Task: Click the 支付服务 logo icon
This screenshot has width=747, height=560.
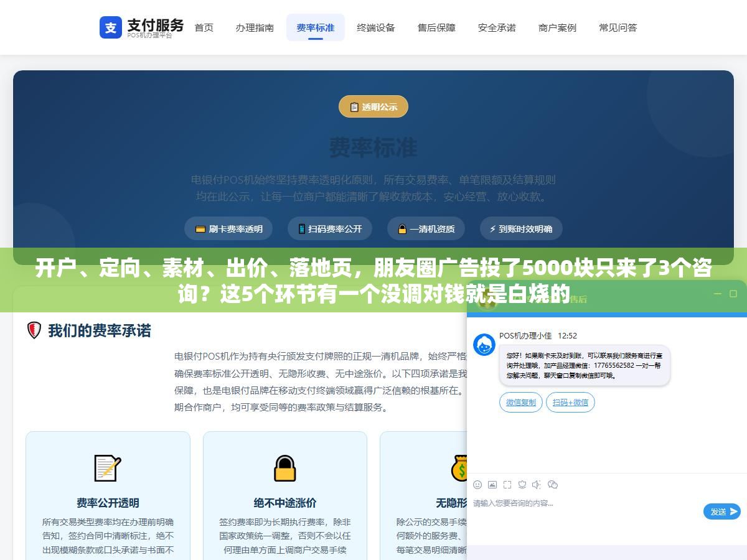Action: pos(111,27)
